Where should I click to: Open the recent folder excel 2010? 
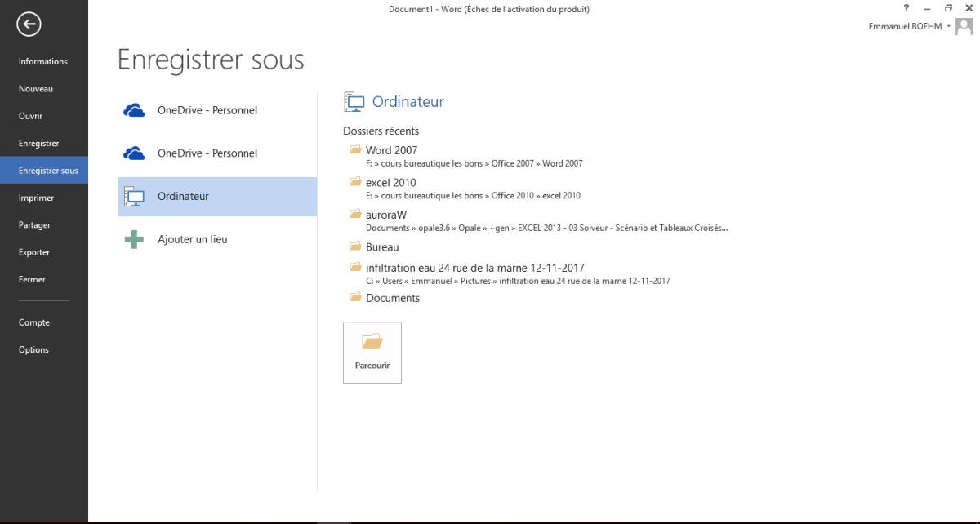pos(391,183)
